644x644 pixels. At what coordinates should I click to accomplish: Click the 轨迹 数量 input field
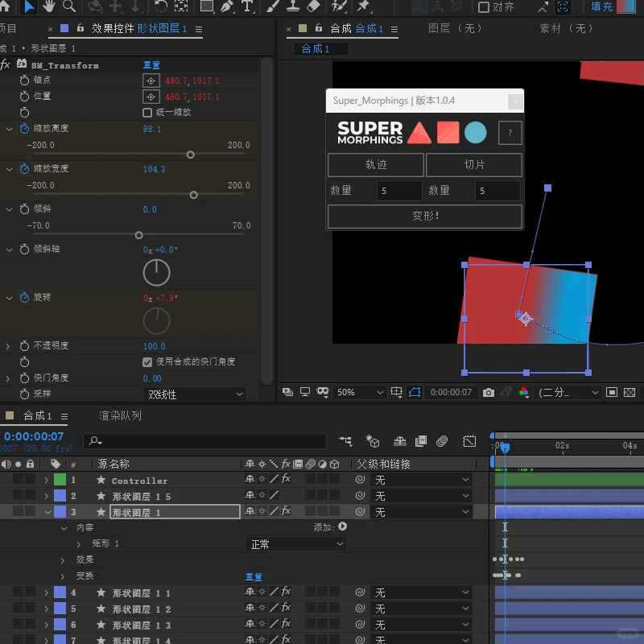tap(399, 191)
